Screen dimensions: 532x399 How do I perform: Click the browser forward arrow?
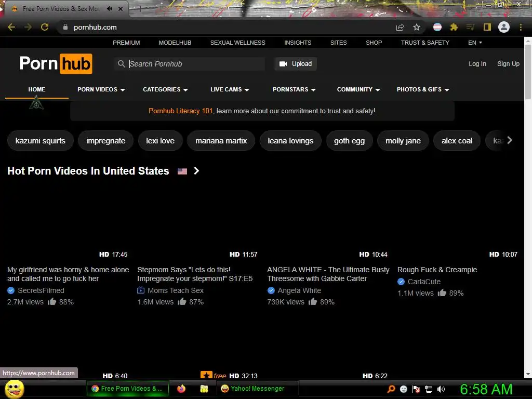[28, 27]
